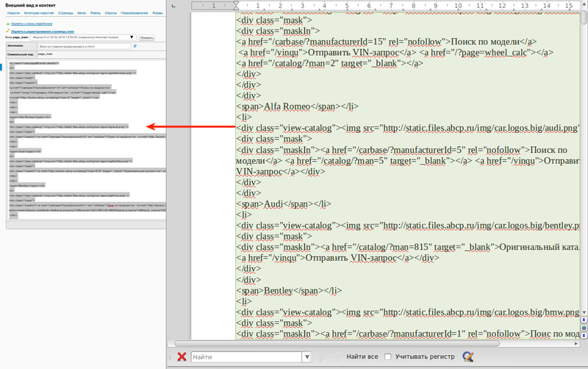Open the Найти search history dropdown arrow
This screenshot has height=369, width=588.
point(307,357)
